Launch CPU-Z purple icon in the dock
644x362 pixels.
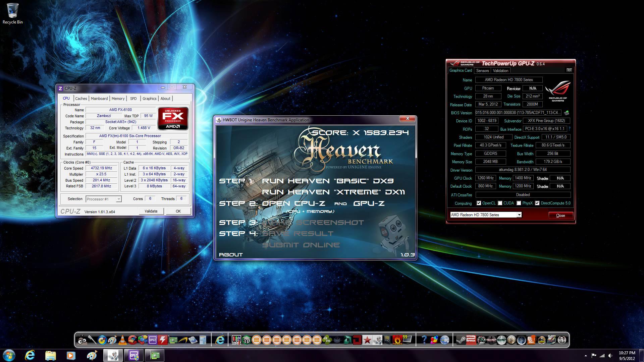pyautogui.click(x=153, y=340)
